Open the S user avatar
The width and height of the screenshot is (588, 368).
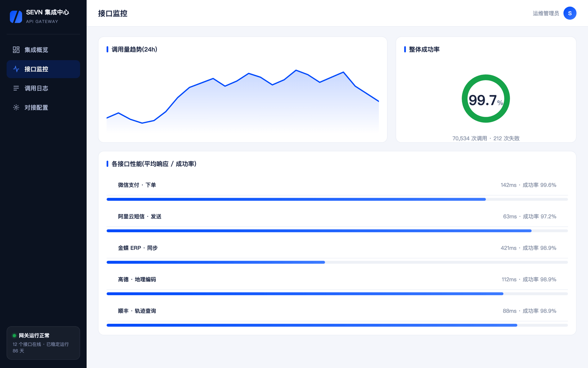click(x=570, y=13)
